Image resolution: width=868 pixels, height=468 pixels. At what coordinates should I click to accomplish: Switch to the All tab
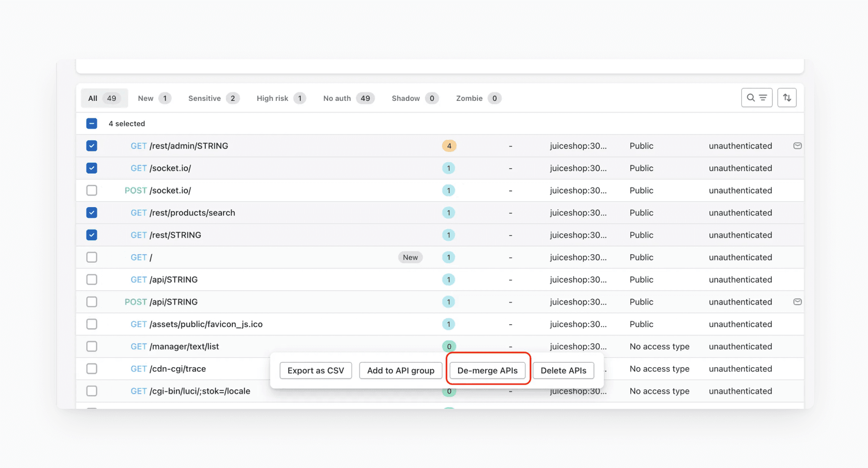104,98
